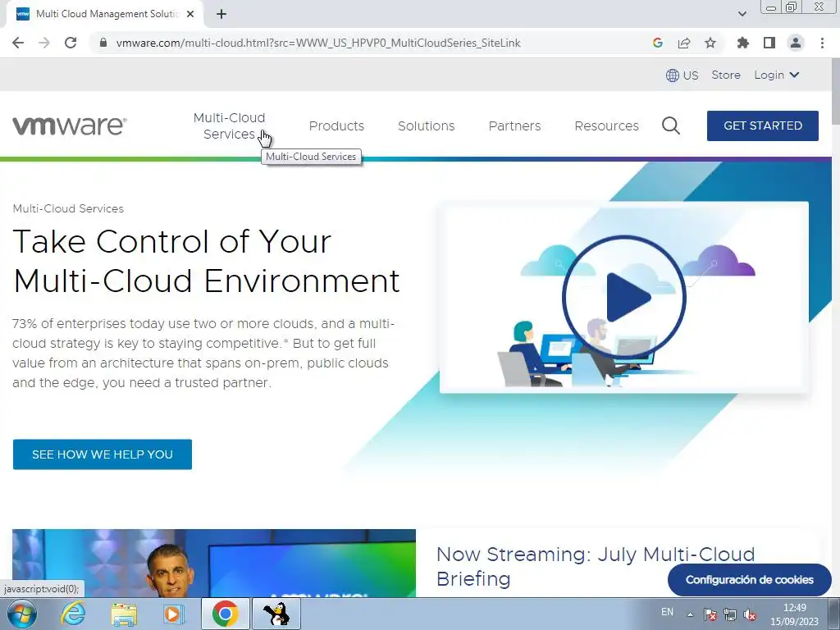
Task: Open the Solutions menu
Action: tap(426, 126)
